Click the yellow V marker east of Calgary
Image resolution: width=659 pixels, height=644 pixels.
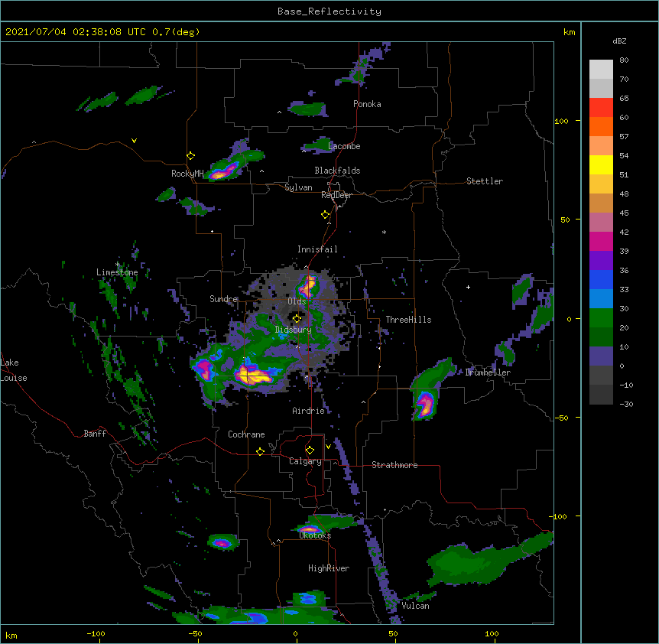[x=328, y=447]
